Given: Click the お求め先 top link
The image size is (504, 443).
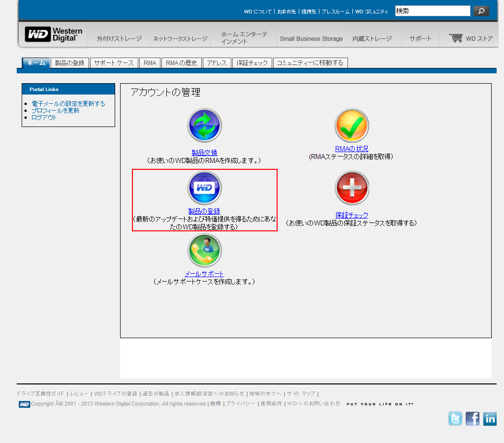Looking at the screenshot, I should click(x=286, y=12).
